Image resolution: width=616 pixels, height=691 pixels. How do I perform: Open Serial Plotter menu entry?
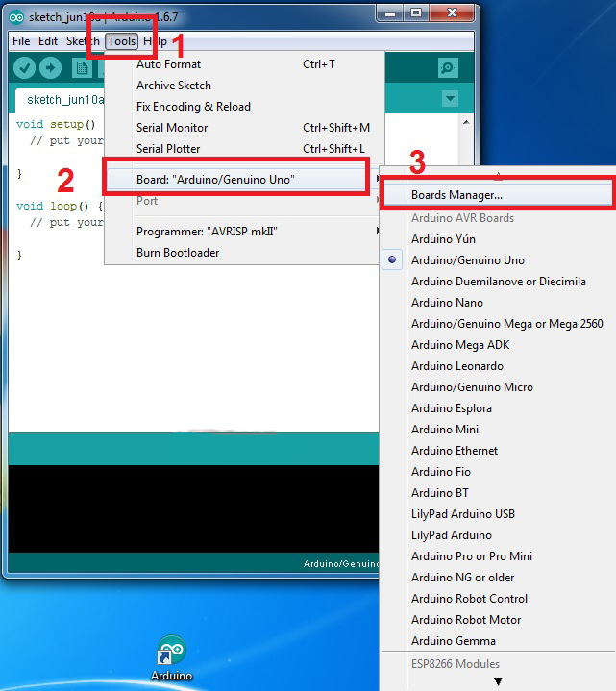coord(244,149)
